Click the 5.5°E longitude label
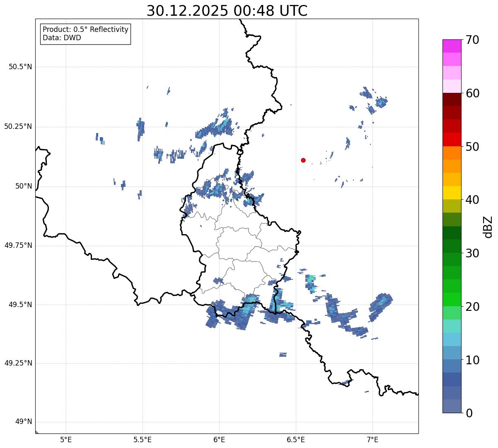 tap(143, 439)
